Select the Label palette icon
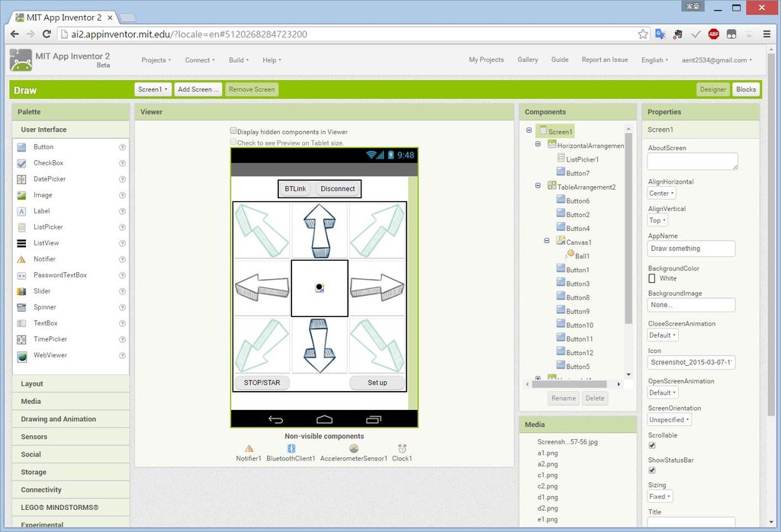Screen dimensions: 781x532 pos(21,212)
